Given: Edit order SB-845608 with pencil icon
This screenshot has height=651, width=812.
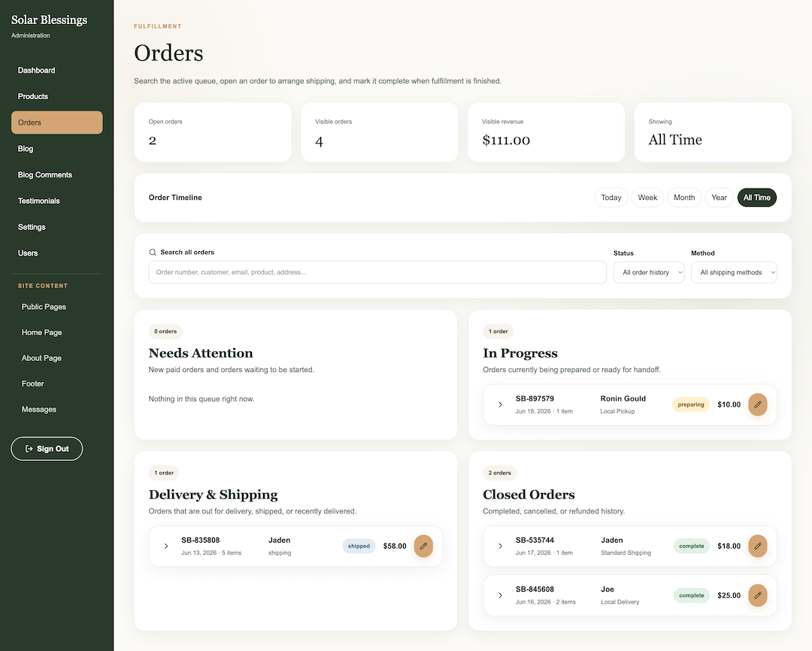Looking at the screenshot, I should 757,595.
